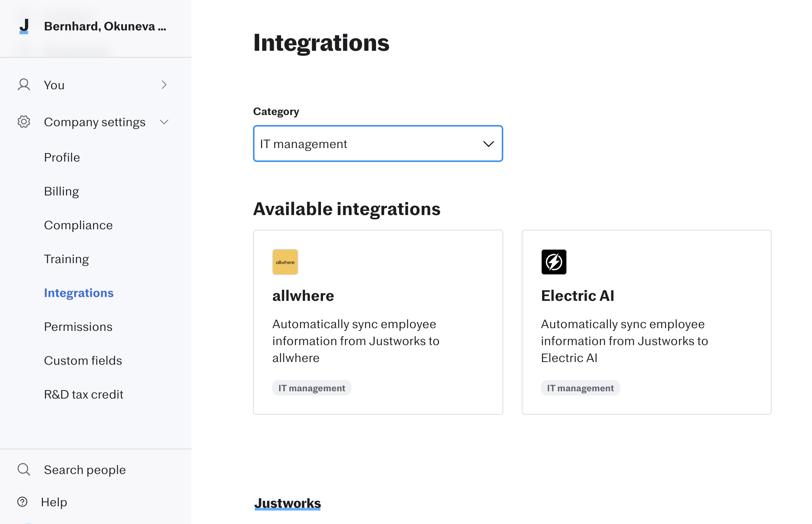This screenshot has height=524, width=812.
Task: Expand the You menu chevron
Action: click(x=164, y=85)
